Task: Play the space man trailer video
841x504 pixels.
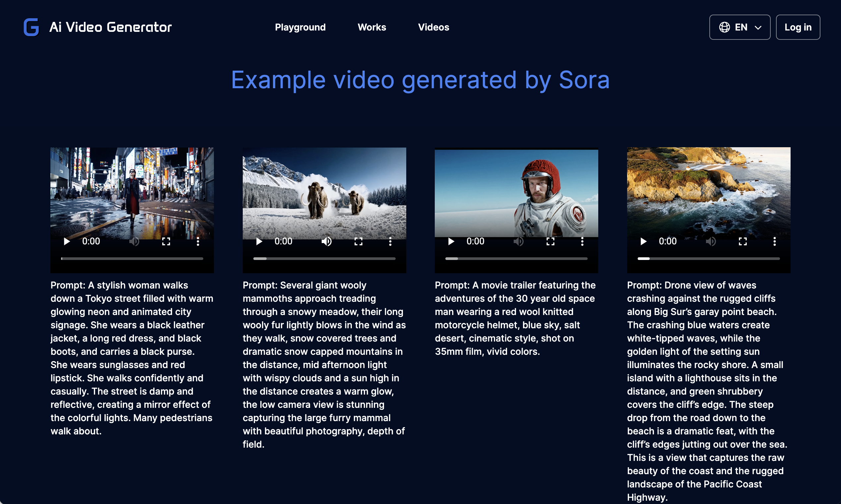Action: click(451, 241)
